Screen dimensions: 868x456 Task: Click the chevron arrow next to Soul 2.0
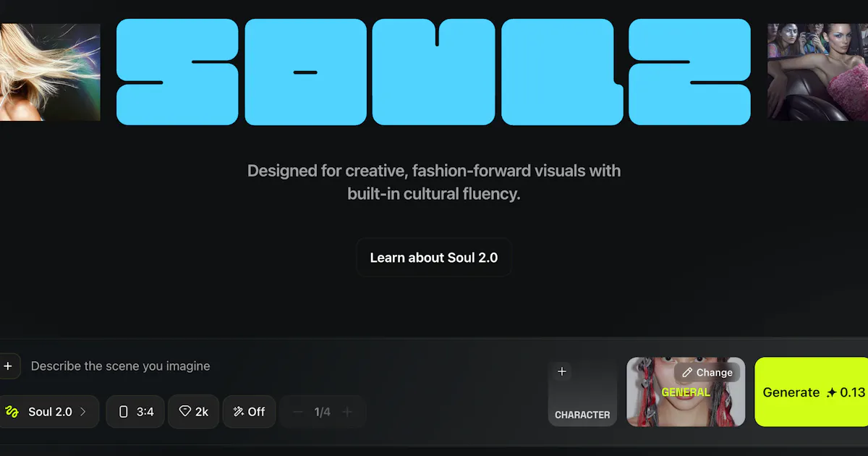83,412
